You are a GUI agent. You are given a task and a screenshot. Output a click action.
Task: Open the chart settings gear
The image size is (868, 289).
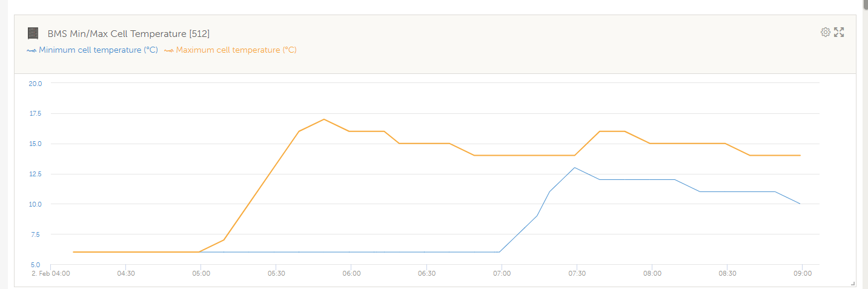coord(825,32)
